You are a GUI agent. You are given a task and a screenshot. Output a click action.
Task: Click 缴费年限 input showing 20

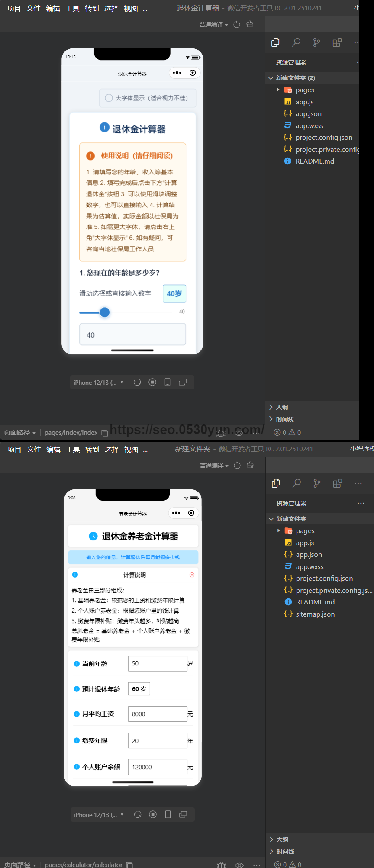point(158,740)
